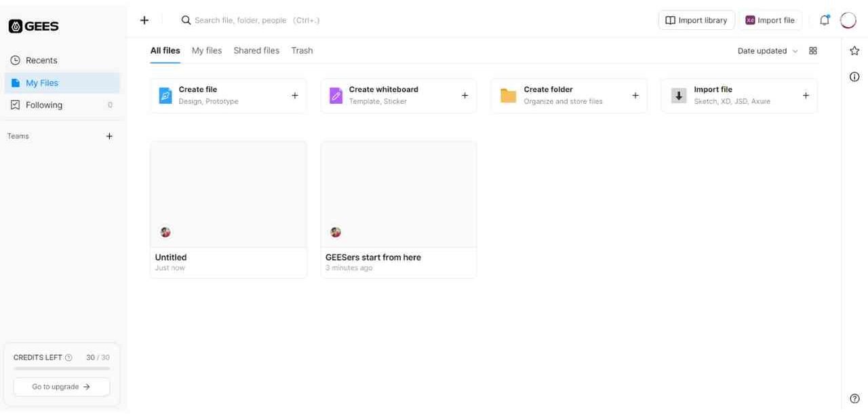Switch to the Shared files tab

pos(256,50)
